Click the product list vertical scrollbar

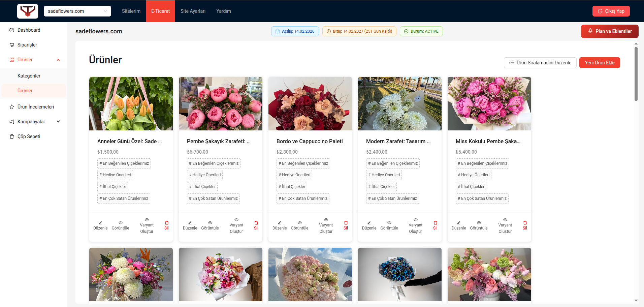[636, 74]
